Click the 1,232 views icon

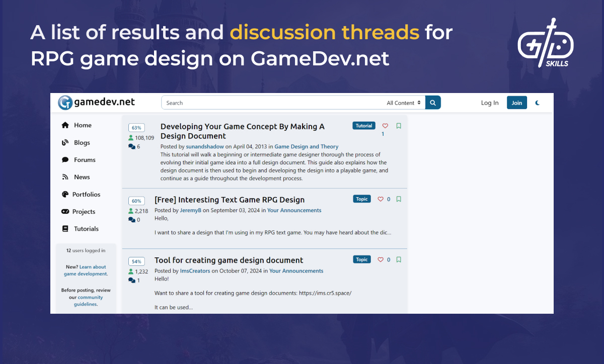[131, 271]
